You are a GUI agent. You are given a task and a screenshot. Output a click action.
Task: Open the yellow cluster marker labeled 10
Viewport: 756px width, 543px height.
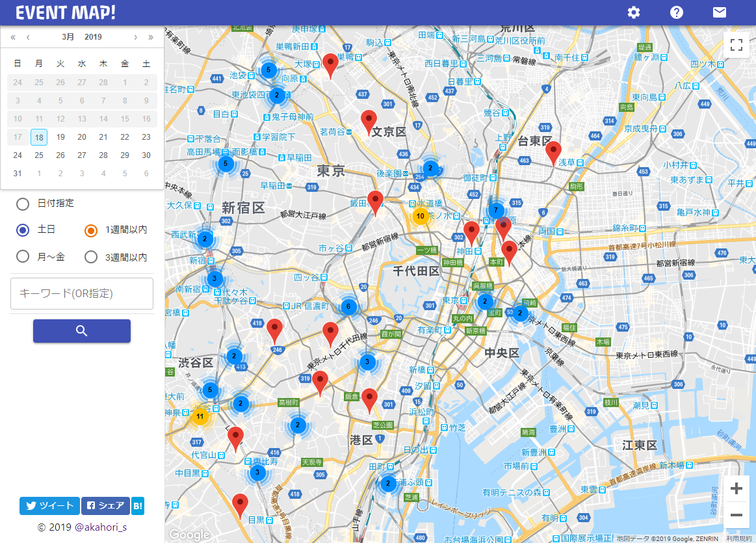click(x=421, y=216)
